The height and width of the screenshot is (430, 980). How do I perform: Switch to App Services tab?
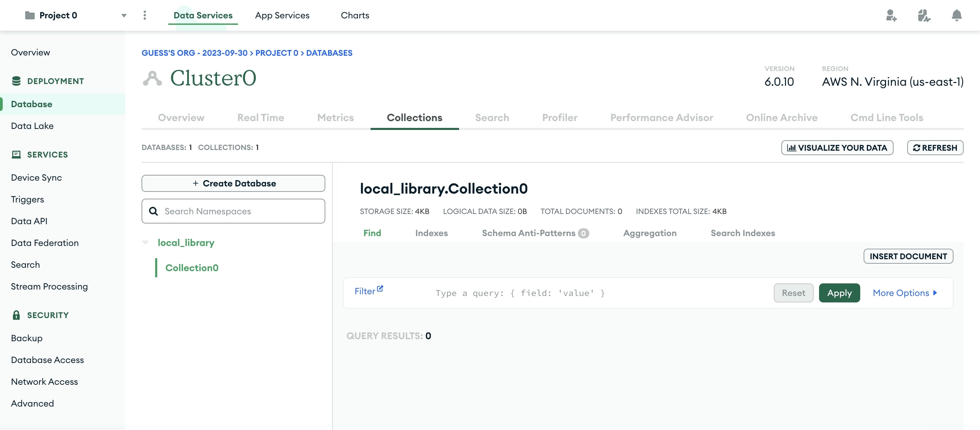[x=282, y=15]
